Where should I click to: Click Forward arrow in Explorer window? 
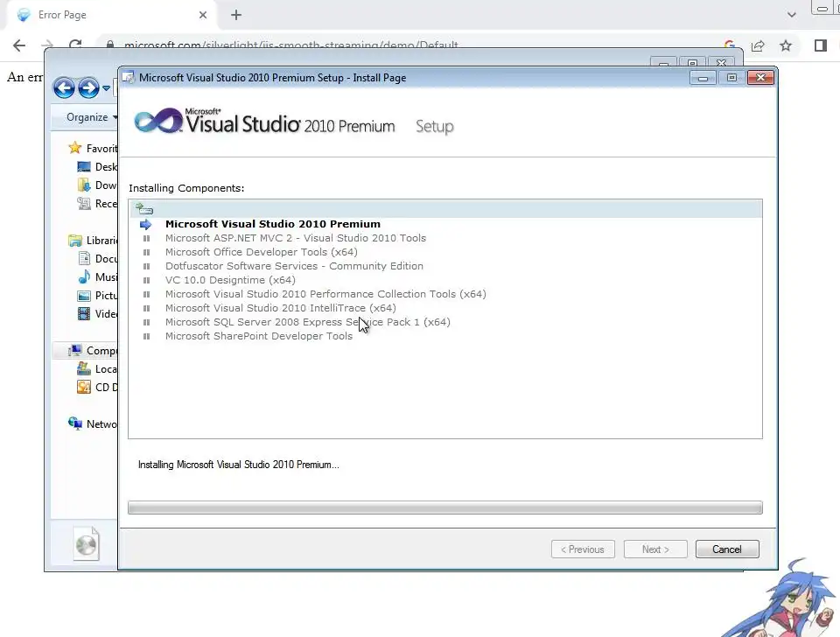point(88,87)
